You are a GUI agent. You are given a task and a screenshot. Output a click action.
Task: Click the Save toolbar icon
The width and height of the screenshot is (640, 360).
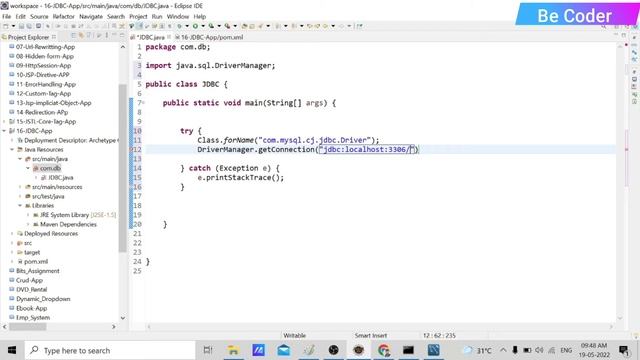click(21, 26)
